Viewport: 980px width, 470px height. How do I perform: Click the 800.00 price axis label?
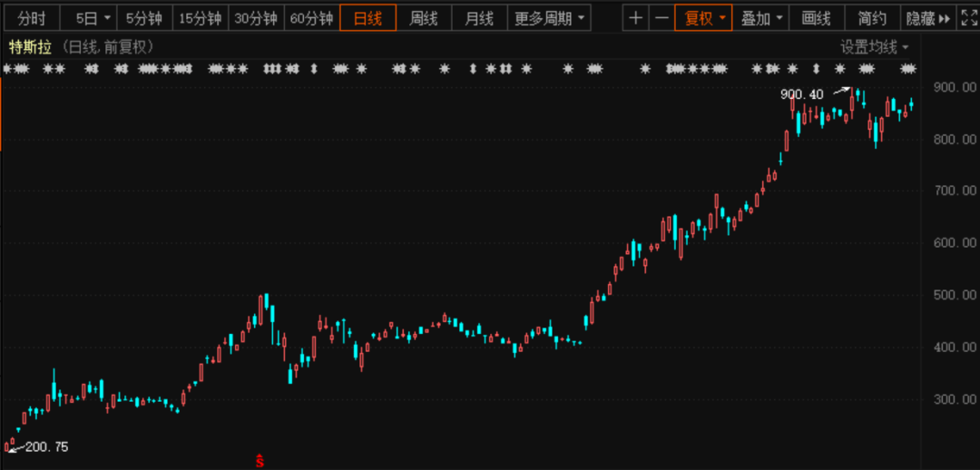click(x=953, y=139)
